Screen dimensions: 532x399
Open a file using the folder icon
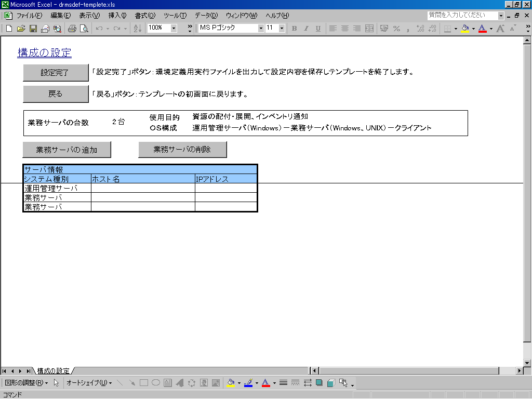[x=21, y=29]
